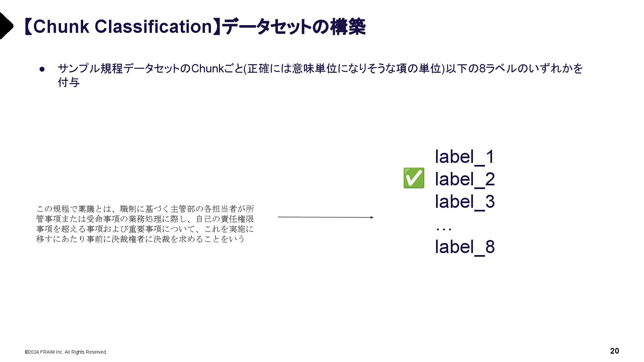Click the sample paragraph starting この規程で稟議とは

[145, 224]
